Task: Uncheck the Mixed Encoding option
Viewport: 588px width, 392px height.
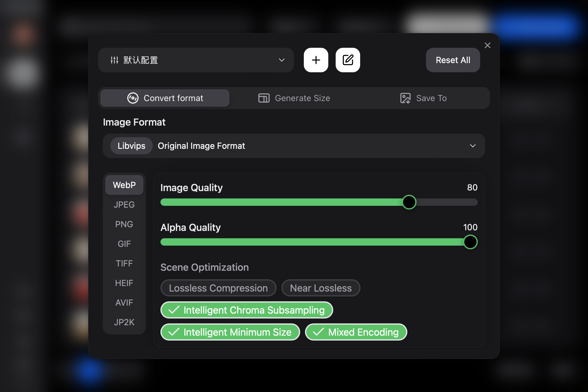Action: click(356, 332)
